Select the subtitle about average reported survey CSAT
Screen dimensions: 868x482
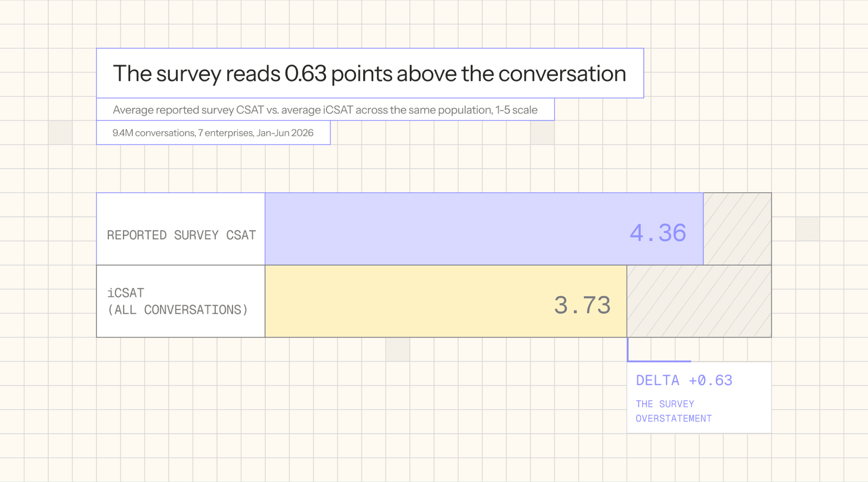point(325,110)
